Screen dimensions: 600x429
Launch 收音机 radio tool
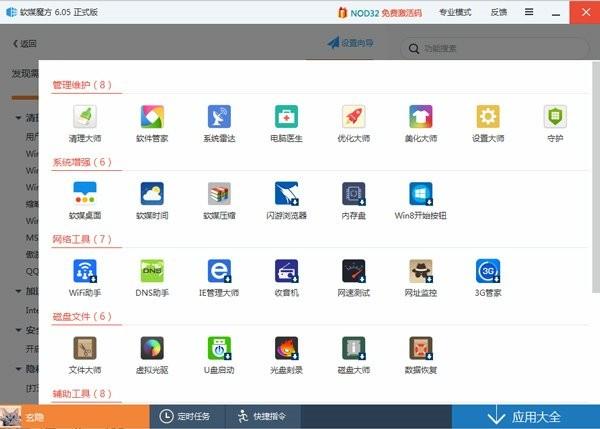tap(286, 278)
